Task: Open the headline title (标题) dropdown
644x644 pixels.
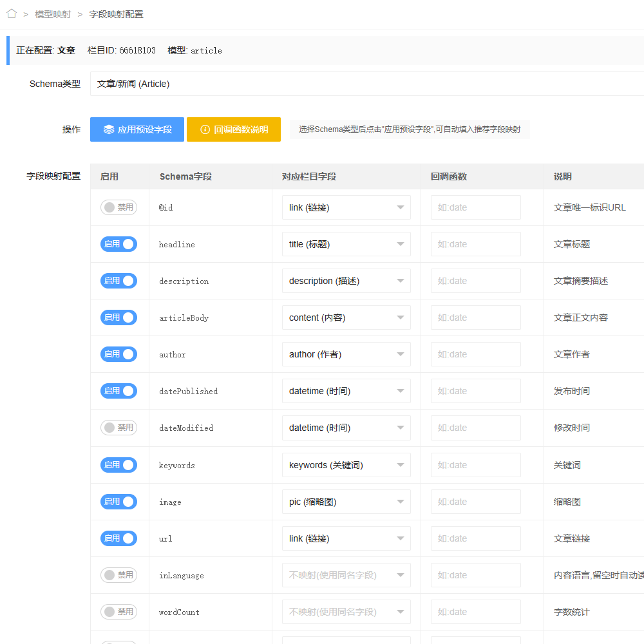Action: coord(346,244)
